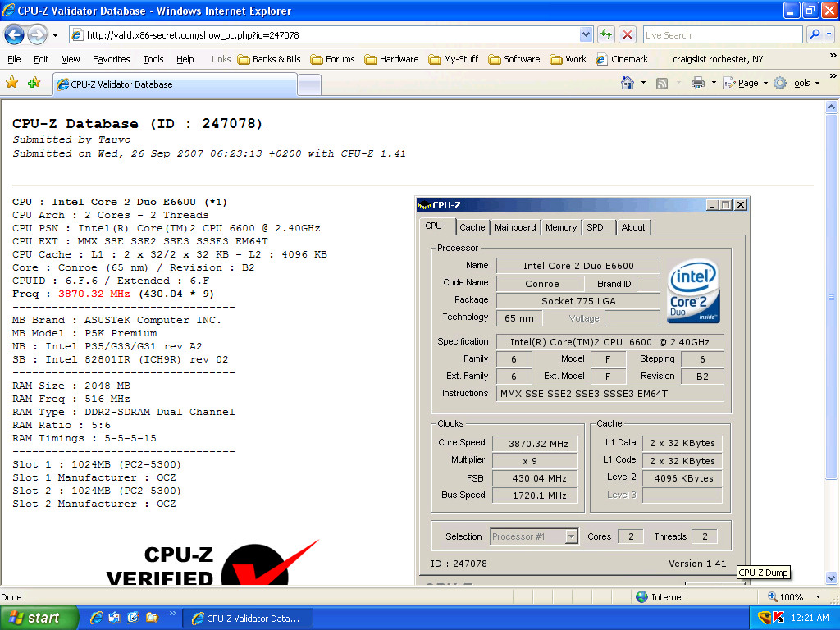Screen dimensions: 840x630
Task: Click the Live Search magnifier icon
Action: [815, 34]
